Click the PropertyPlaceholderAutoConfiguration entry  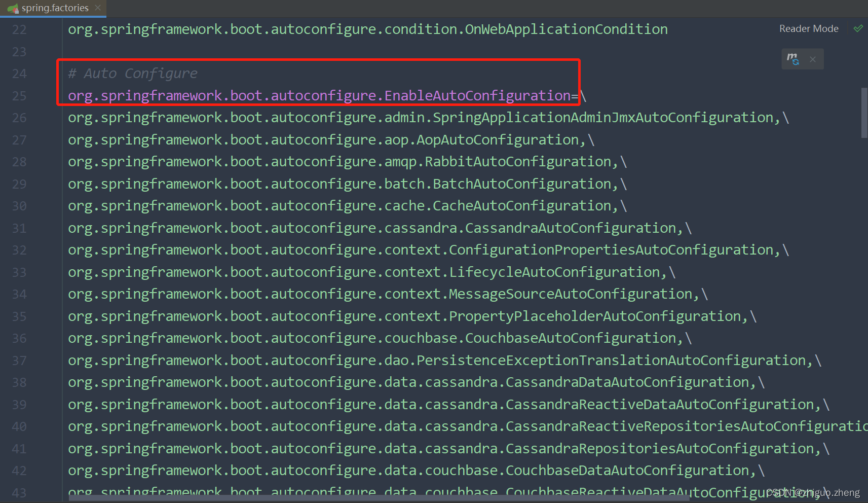point(412,316)
